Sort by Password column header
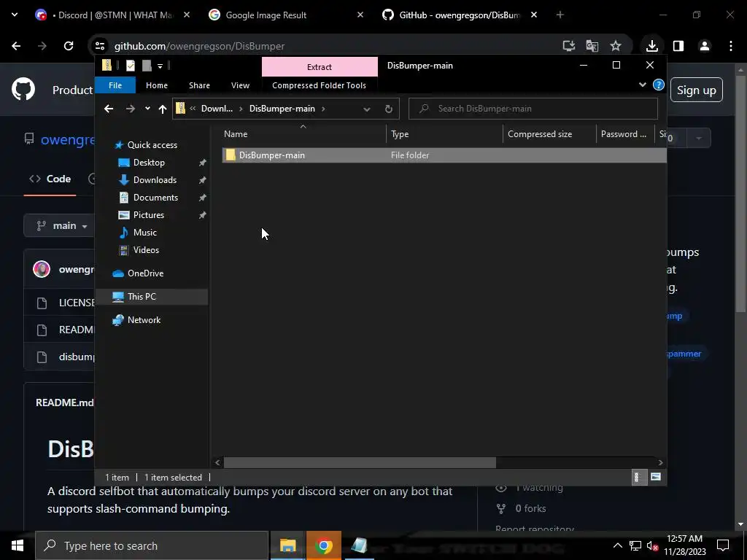This screenshot has height=560, width=747. [625, 134]
